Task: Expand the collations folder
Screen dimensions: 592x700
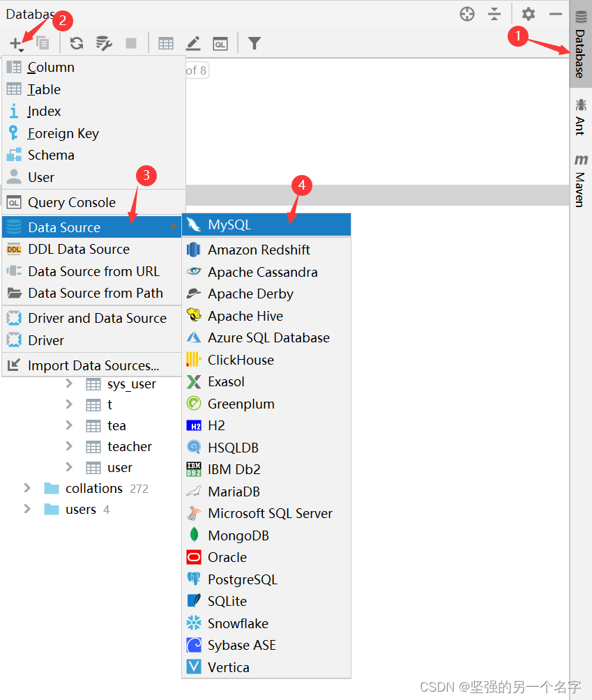Action: (27, 488)
